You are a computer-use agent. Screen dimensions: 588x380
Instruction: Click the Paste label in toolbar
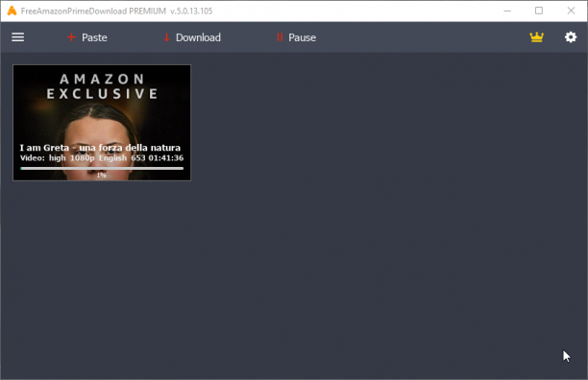tap(94, 37)
